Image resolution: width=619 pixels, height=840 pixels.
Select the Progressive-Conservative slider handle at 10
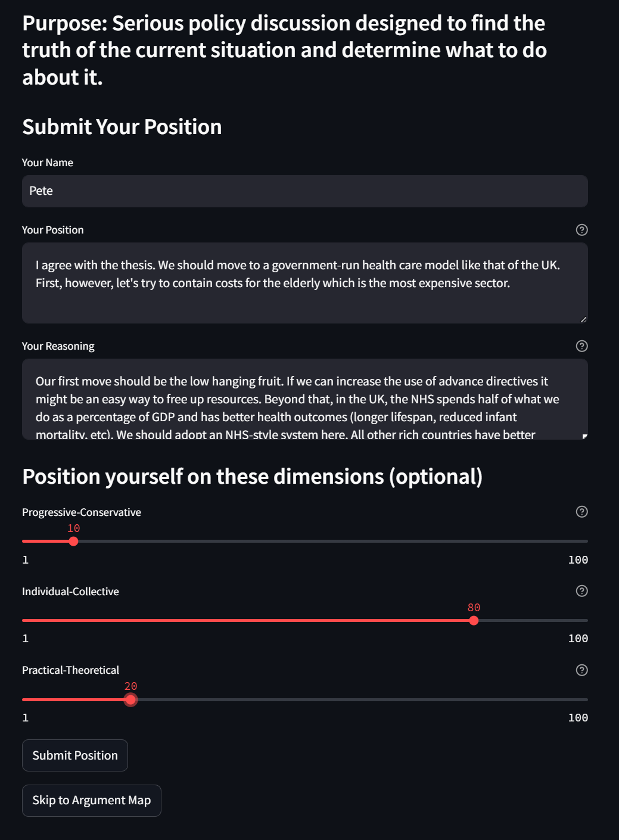click(73, 542)
